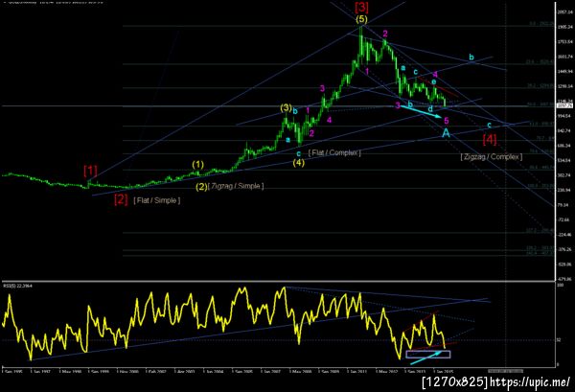Click the '[ Zigzag / Complex ]' annotation
Image resolution: width=575 pixels, height=392 pixels.
click(x=492, y=157)
